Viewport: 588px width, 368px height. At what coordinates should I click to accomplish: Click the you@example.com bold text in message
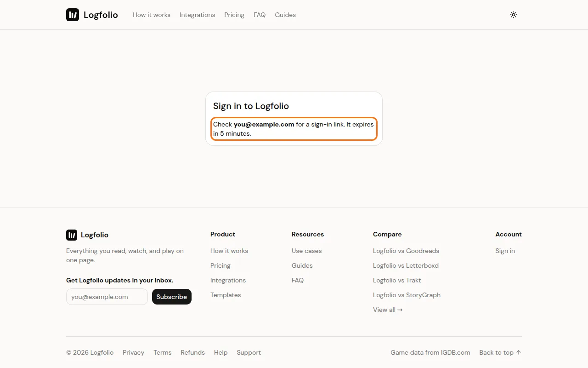click(x=264, y=124)
